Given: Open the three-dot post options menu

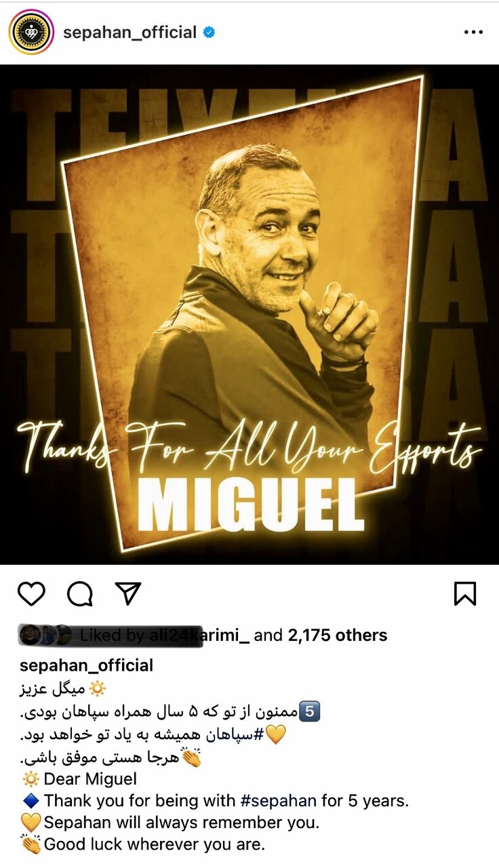Looking at the screenshot, I should [473, 32].
